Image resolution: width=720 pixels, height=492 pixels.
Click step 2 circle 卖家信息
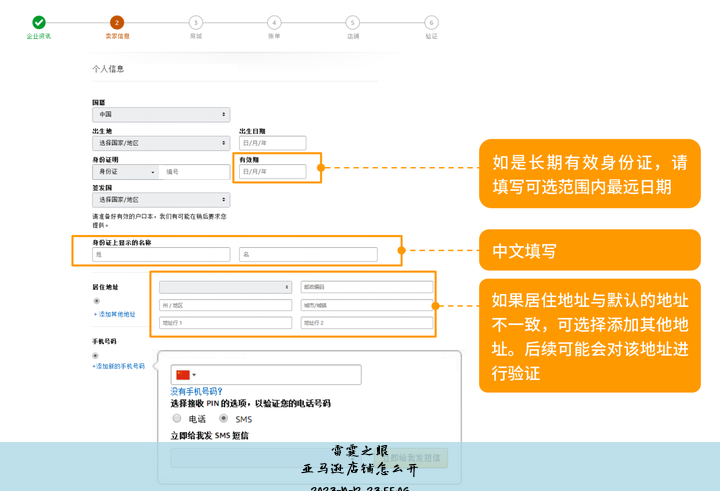pyautogui.click(x=117, y=22)
